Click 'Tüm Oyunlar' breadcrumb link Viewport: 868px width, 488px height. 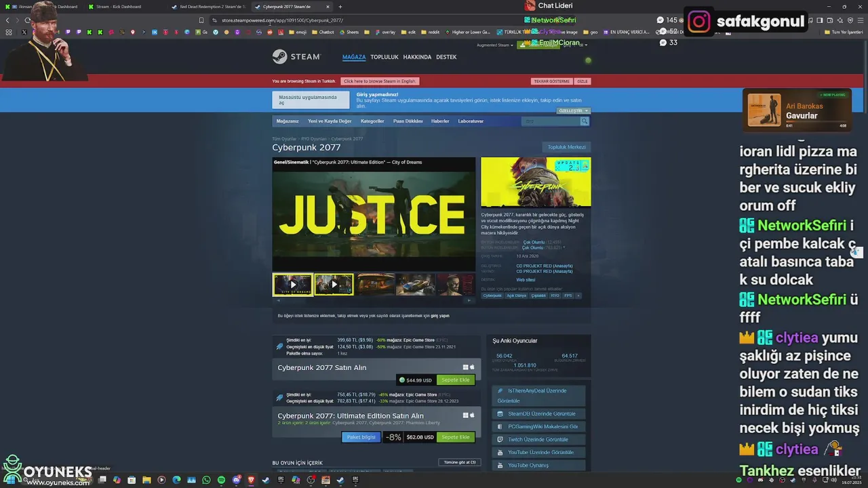(x=284, y=139)
